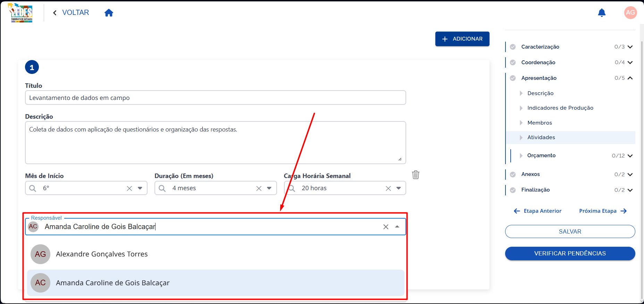
Task: Click the Caracterização status check icon
Action: click(513, 47)
